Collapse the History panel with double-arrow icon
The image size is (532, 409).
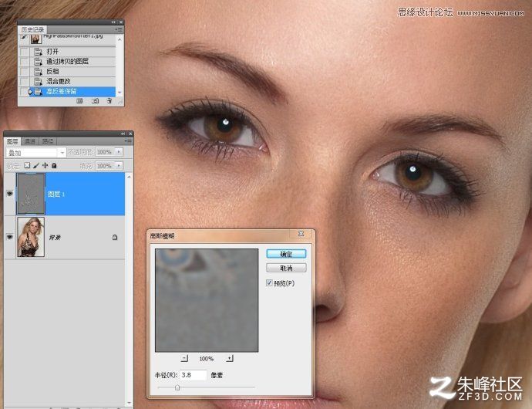(x=113, y=22)
